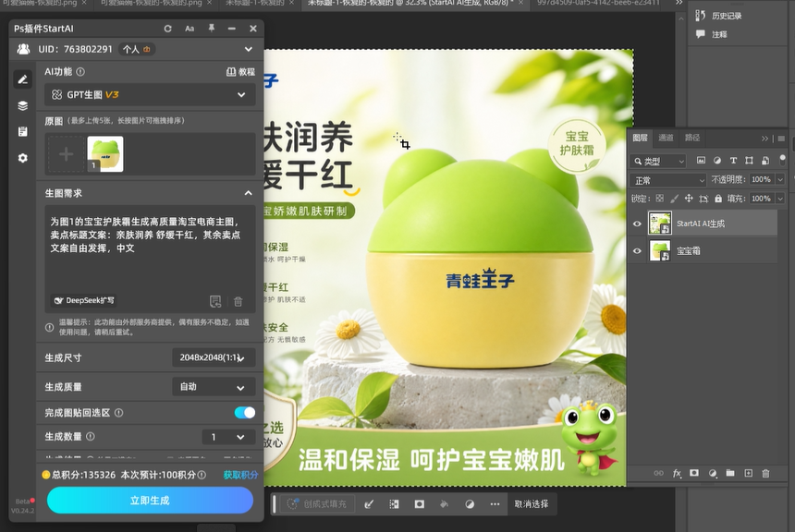Switch to the 图层 layers tab

pyautogui.click(x=640, y=138)
